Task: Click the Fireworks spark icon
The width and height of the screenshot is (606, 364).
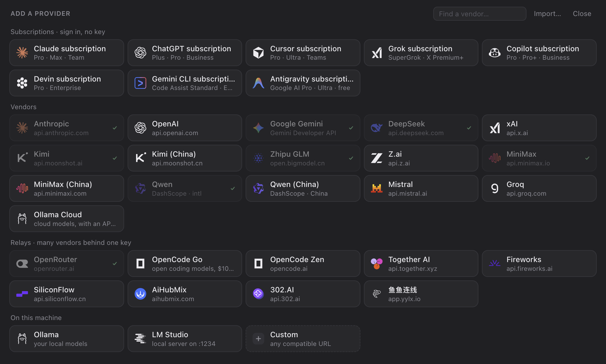Action: pyautogui.click(x=495, y=264)
